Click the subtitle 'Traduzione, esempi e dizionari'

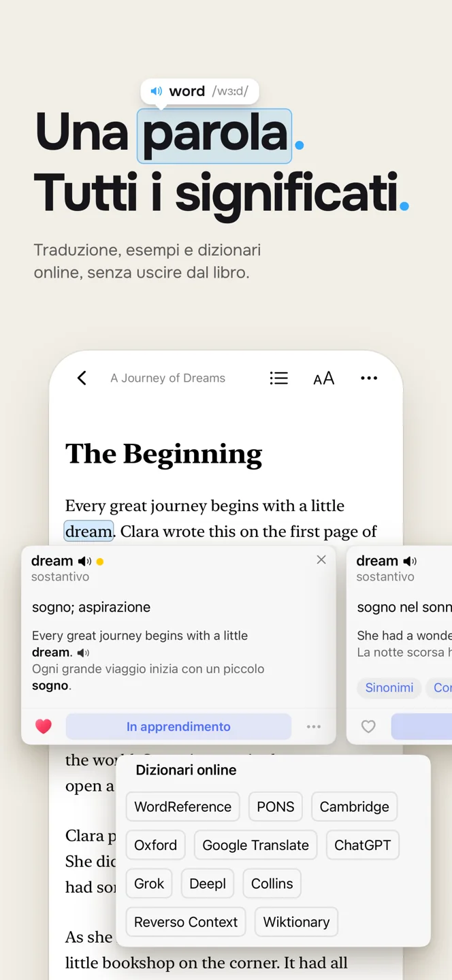pyautogui.click(x=147, y=250)
